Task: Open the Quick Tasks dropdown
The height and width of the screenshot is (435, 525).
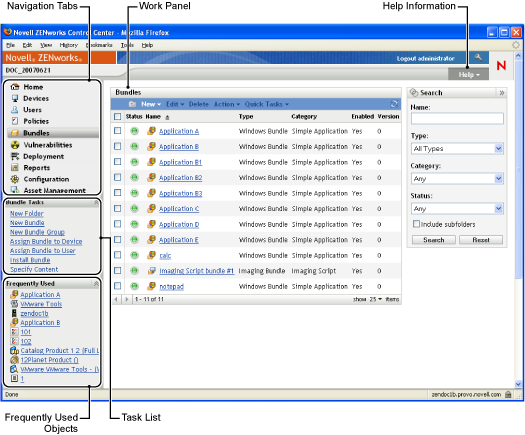Action: coord(267,104)
